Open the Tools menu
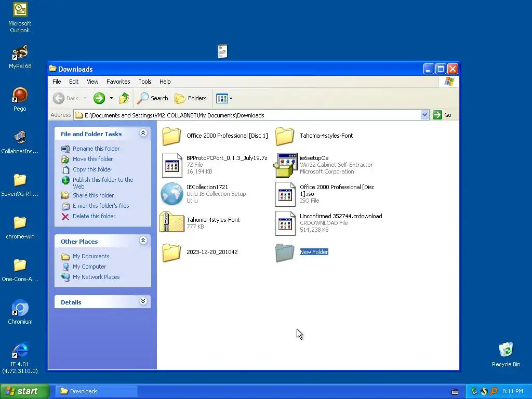This screenshot has width=532, height=399. click(144, 82)
